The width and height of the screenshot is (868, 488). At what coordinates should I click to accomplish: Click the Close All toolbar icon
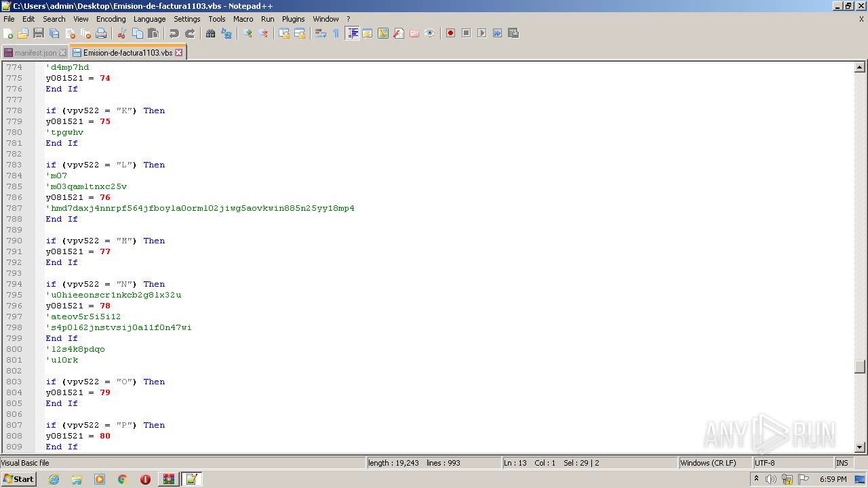[85, 33]
